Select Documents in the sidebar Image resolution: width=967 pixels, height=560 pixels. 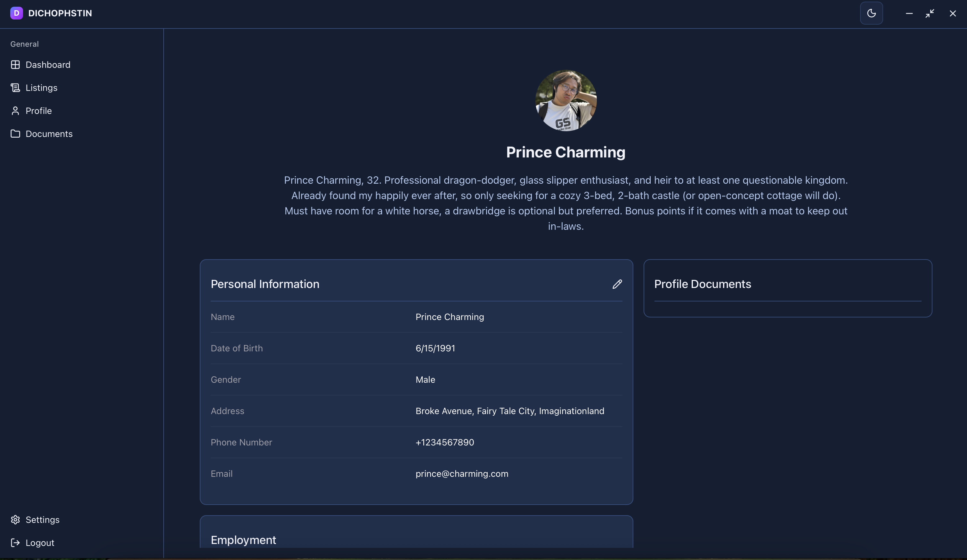(49, 134)
